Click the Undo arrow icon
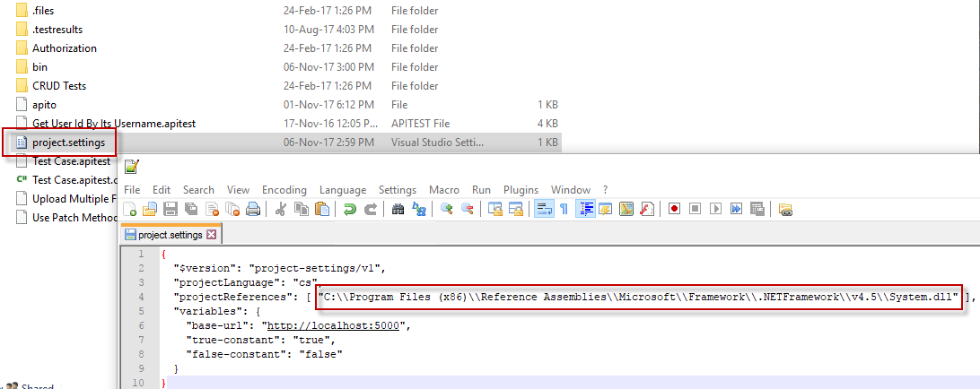980x389 pixels. (x=348, y=209)
